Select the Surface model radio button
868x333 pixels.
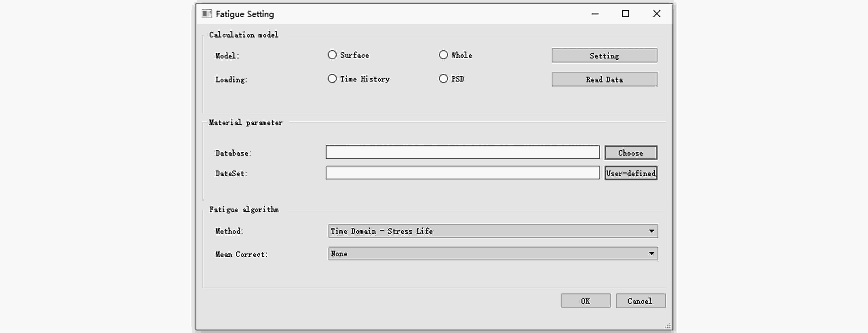tap(332, 55)
